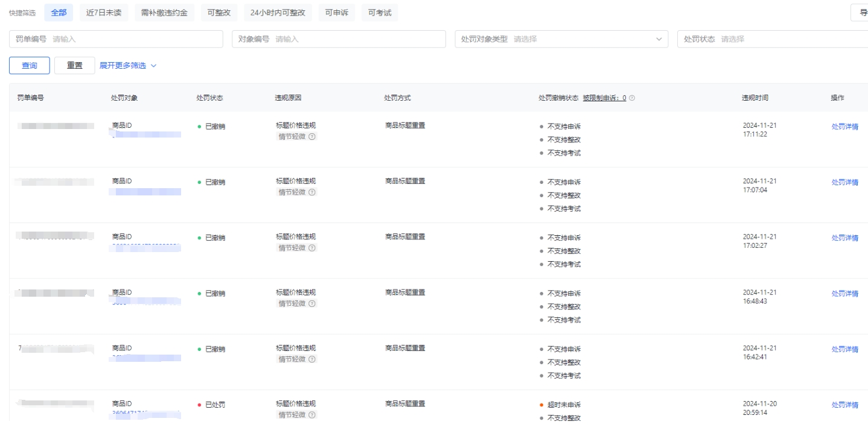868x433 pixels.
Task: Click help icon beside 情节轻微 in 20:59:14 row
Action: pyautogui.click(x=312, y=415)
